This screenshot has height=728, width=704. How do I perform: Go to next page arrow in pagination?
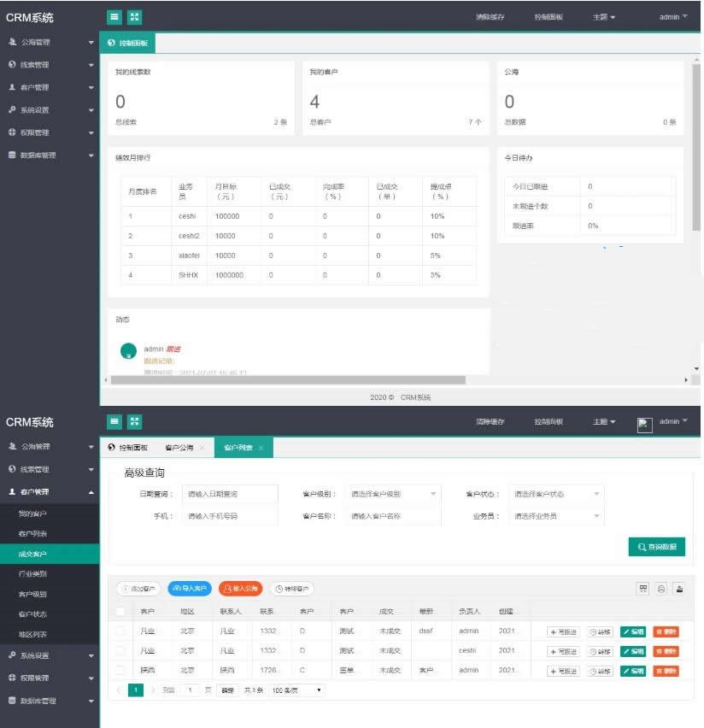152,690
